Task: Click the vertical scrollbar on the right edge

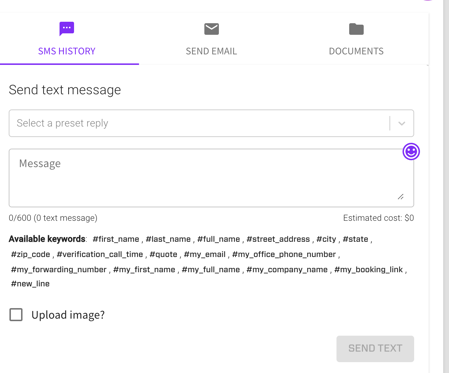Action: (446, 187)
